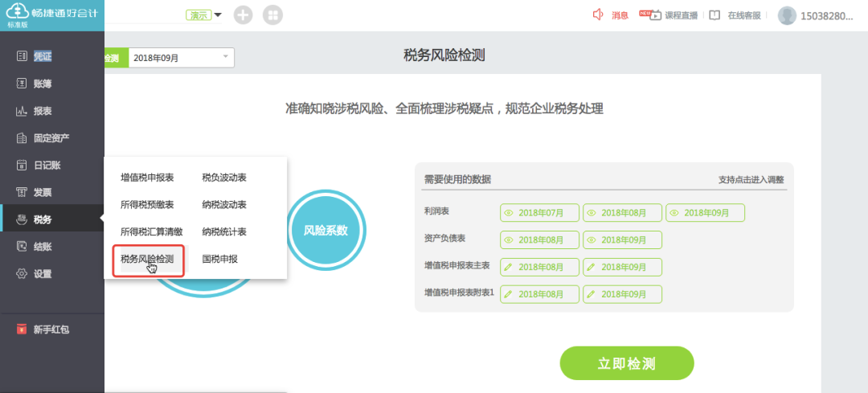Open the 2018年09月 period dropdown

[227, 57]
